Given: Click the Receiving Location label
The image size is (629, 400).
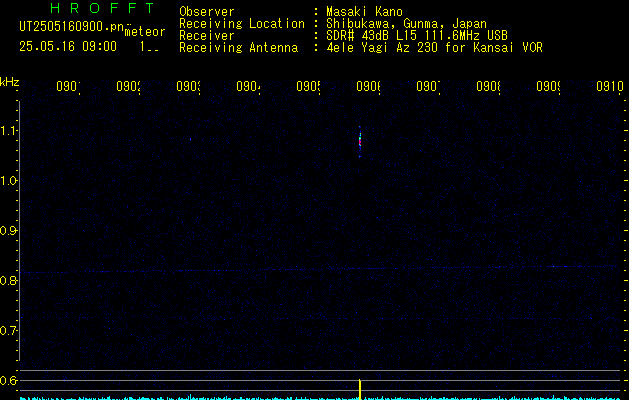Looking at the screenshot, I should 242,24.
